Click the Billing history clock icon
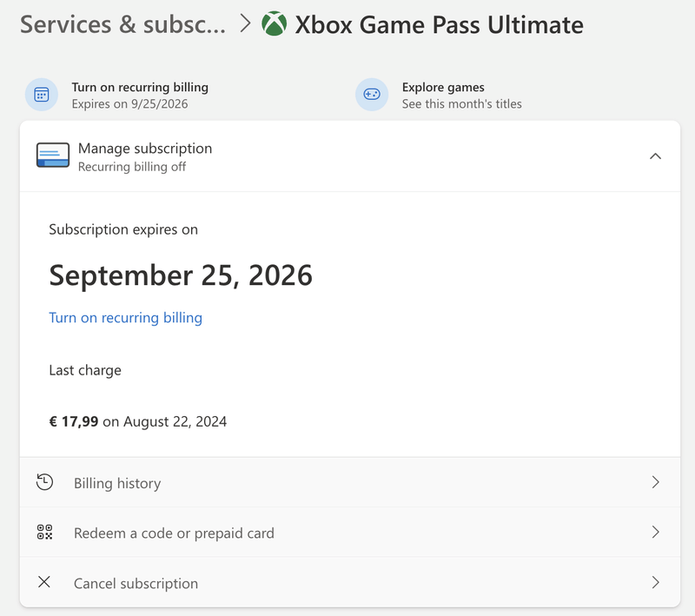The image size is (695, 616). [44, 482]
